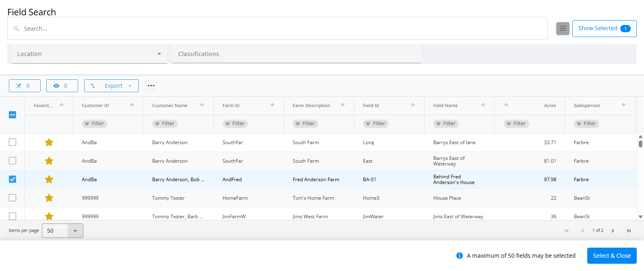
Task: Open the three-dot more options menu
Action: (x=151, y=86)
